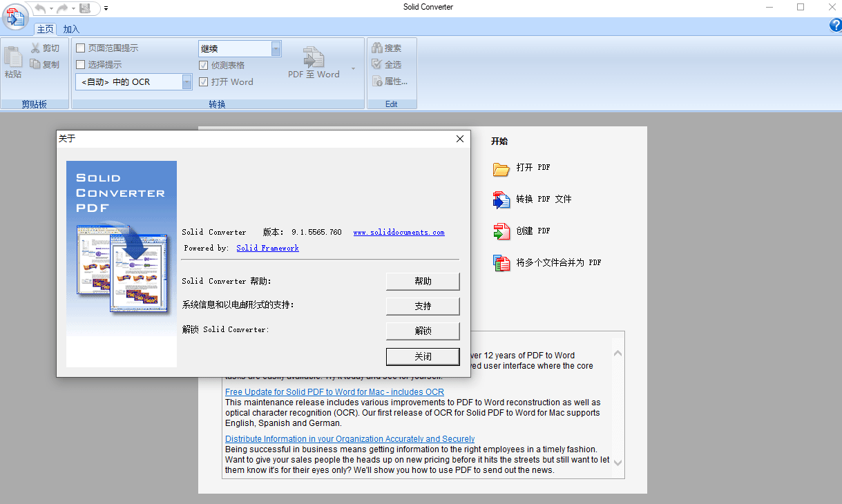The image size is (842, 504).
Task: Open the 继续 dropdown menu
Action: pyautogui.click(x=276, y=48)
